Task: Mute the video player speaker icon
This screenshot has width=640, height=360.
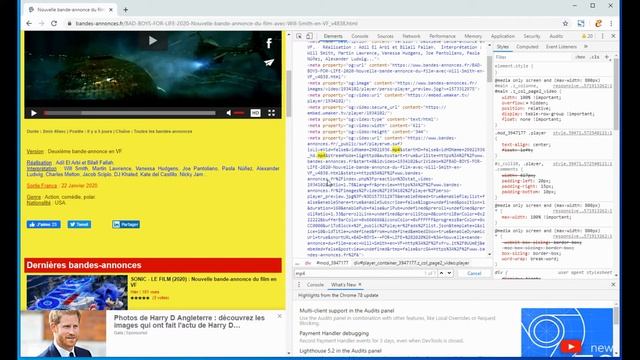Action: click(229, 113)
